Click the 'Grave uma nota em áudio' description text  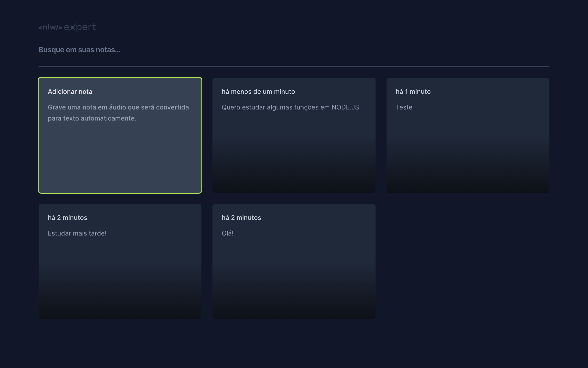click(118, 113)
